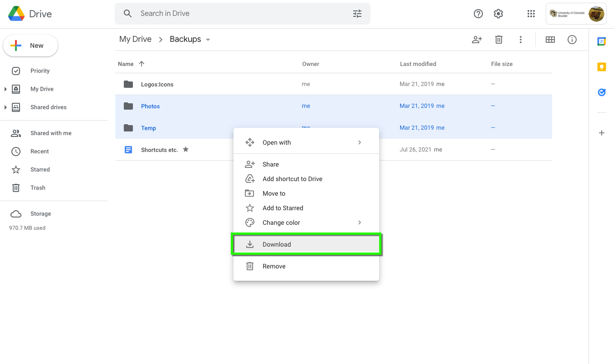
Task: Move selected items to trash via toolbar icon
Action: pos(498,40)
